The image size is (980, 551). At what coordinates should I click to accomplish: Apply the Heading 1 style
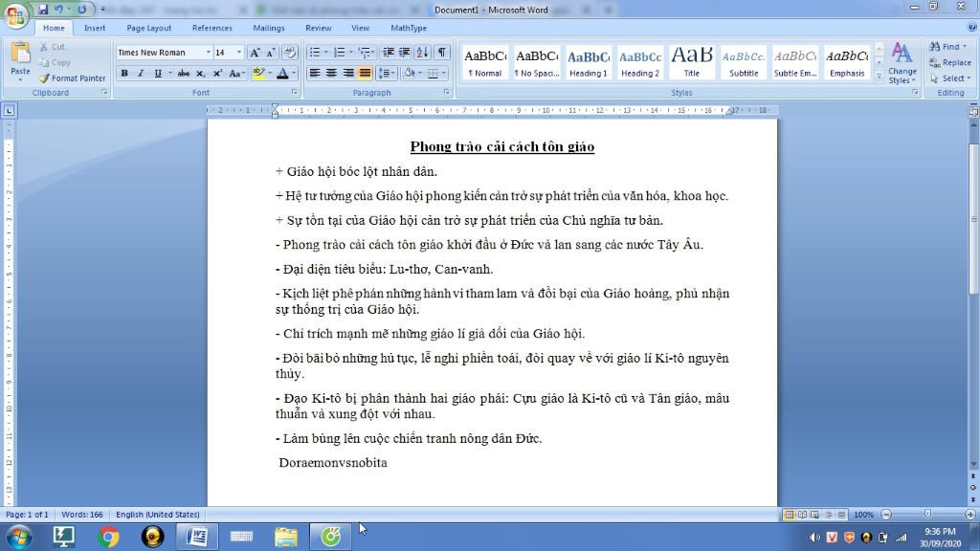588,62
